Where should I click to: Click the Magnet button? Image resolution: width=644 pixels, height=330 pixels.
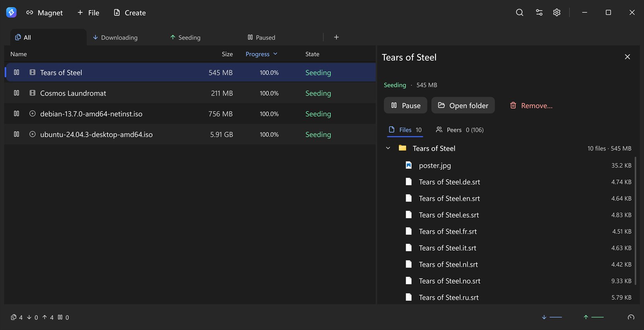click(x=44, y=12)
